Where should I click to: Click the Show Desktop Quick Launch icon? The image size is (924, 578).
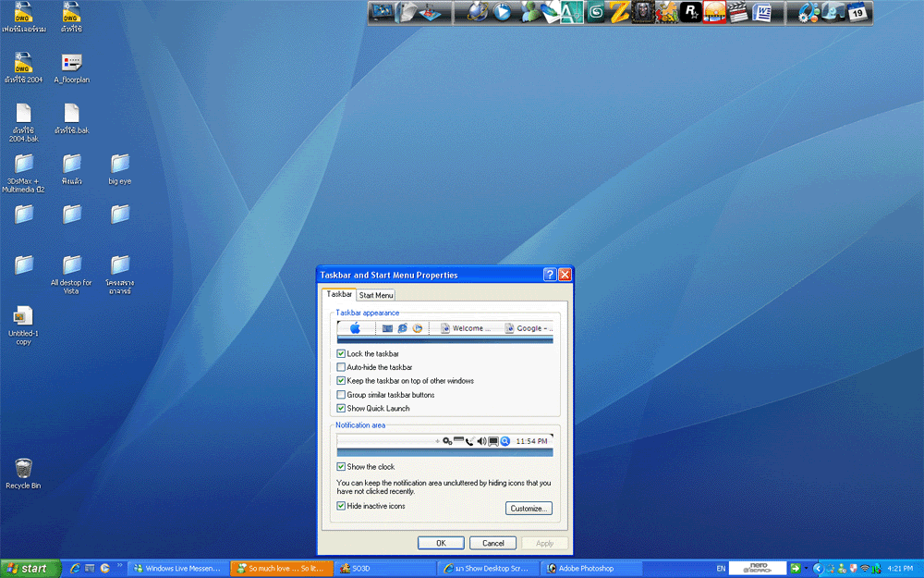(x=90, y=569)
